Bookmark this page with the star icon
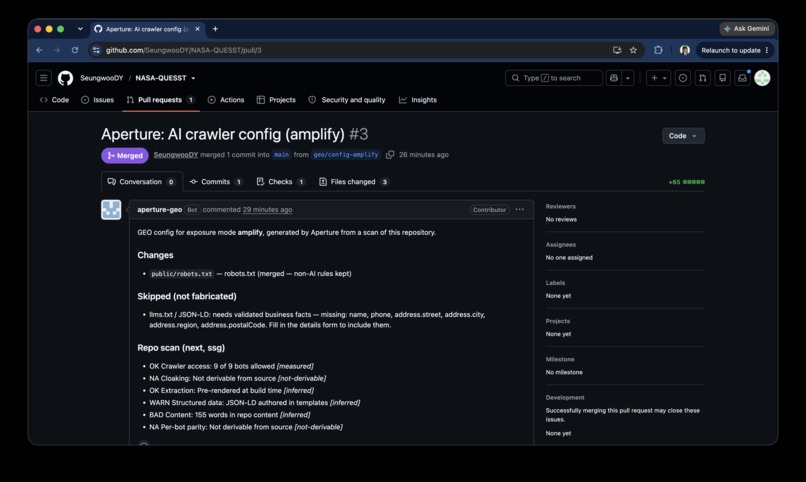The width and height of the screenshot is (806, 482). point(633,50)
